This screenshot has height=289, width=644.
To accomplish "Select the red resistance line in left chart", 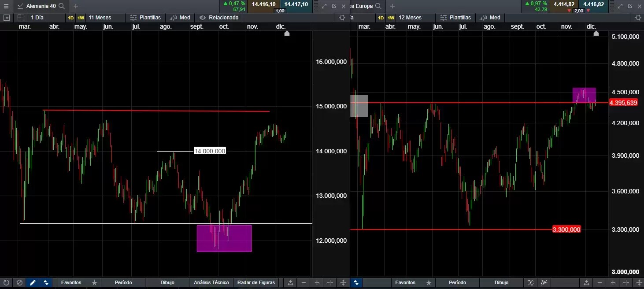I will (156, 111).
